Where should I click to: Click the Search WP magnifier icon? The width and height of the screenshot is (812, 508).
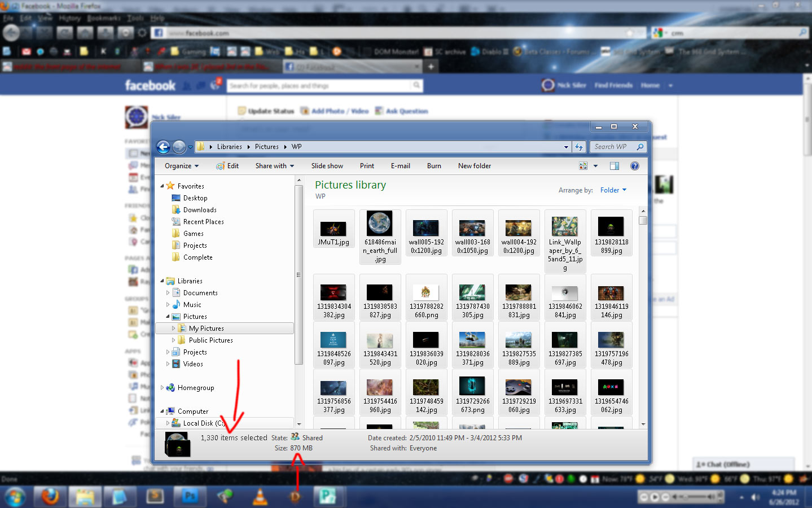tap(640, 147)
